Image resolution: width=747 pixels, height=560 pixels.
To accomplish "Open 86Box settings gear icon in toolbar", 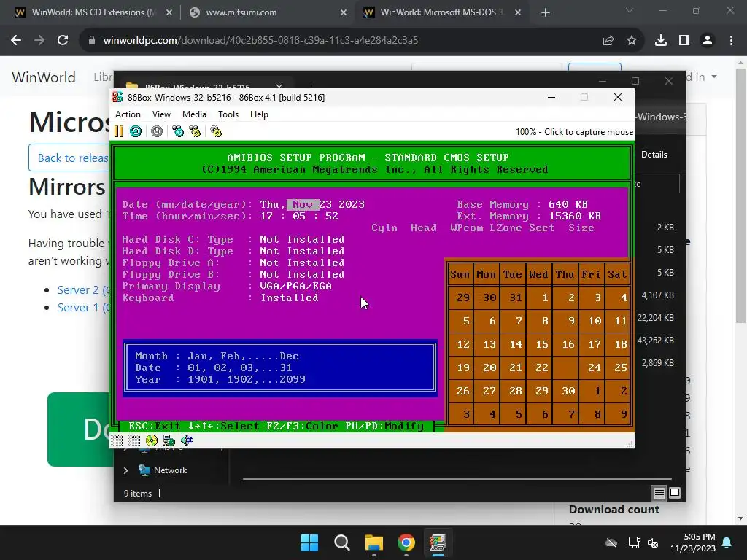I will [x=216, y=131].
